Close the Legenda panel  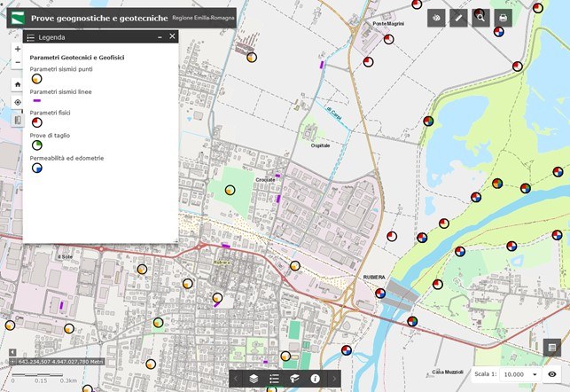(x=172, y=37)
